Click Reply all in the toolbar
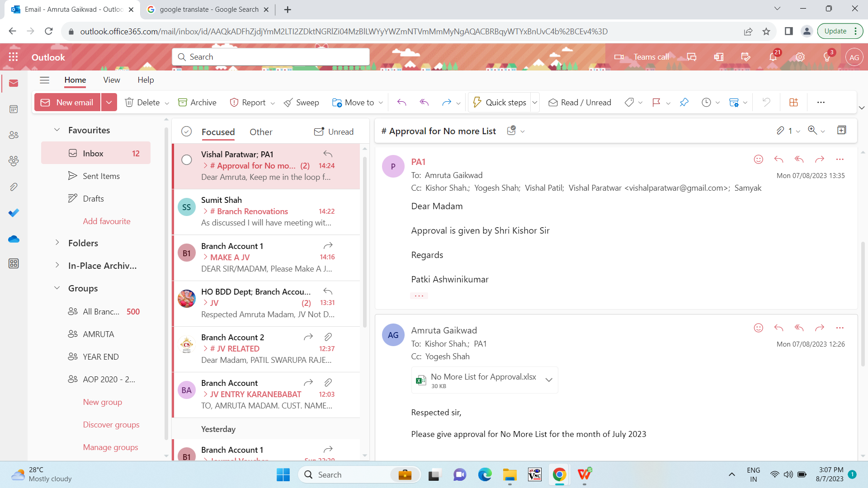The width and height of the screenshot is (868, 488). [x=424, y=103]
